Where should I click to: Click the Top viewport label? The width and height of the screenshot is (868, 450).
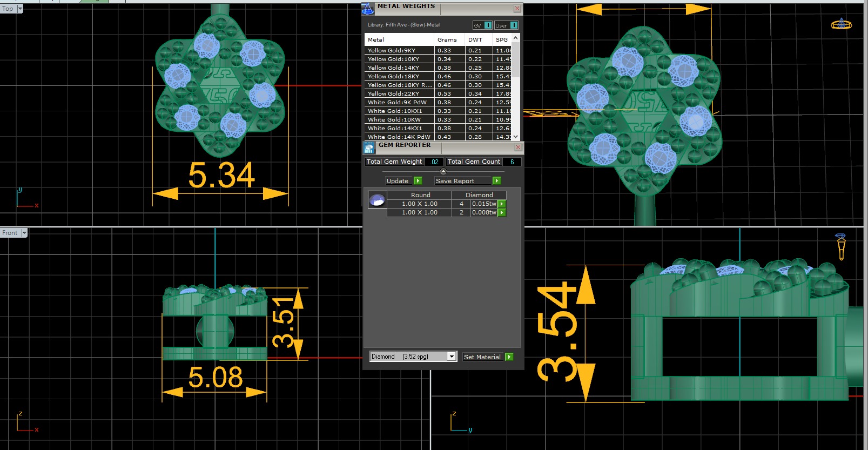(8, 9)
